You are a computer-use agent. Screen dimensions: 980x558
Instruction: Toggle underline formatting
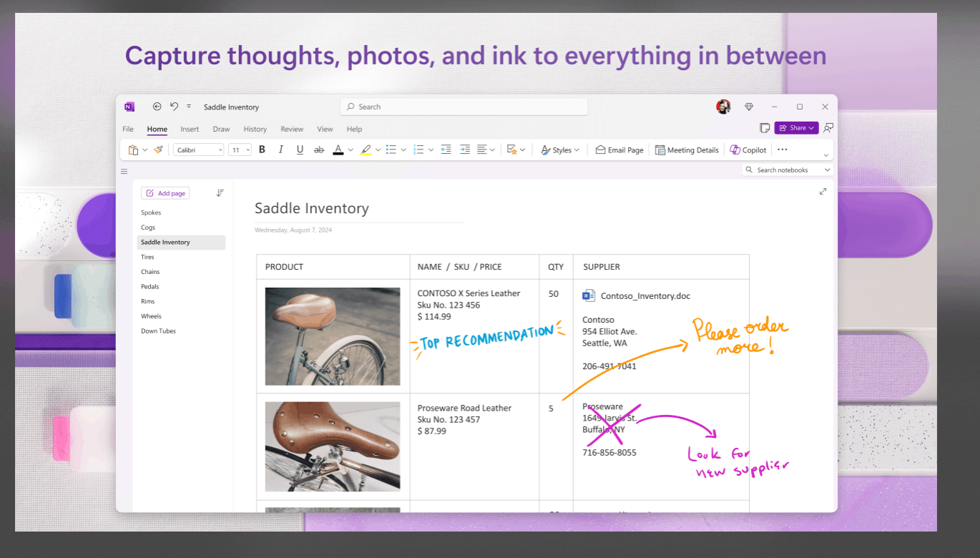pyautogui.click(x=299, y=150)
